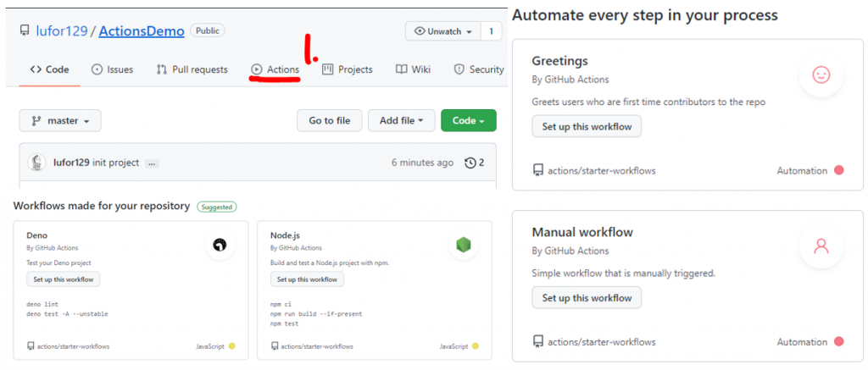The image size is (868, 370).
Task: Click the Suggested badge
Action: point(217,207)
